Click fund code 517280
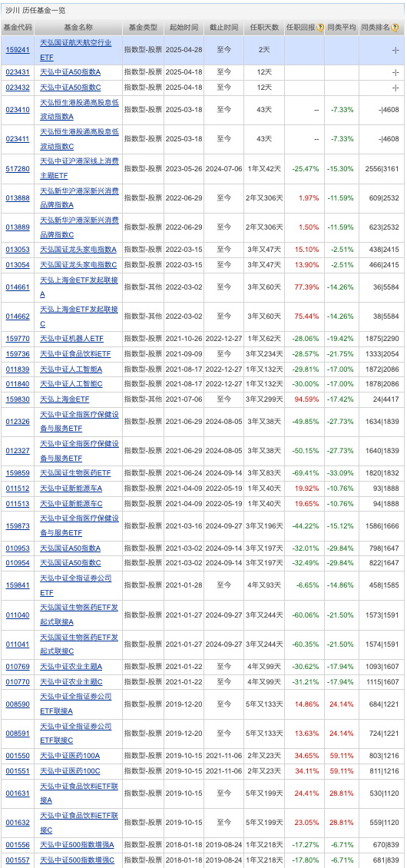407x868 pixels. (18, 168)
